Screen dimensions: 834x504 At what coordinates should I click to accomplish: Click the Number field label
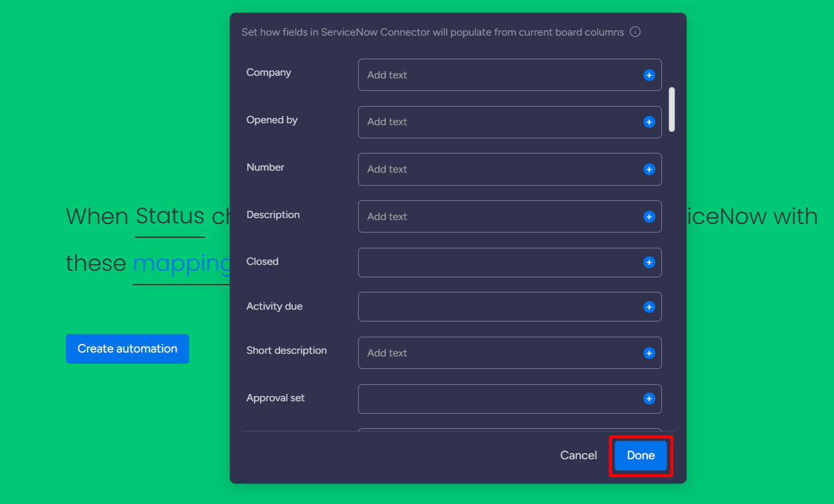coord(265,167)
